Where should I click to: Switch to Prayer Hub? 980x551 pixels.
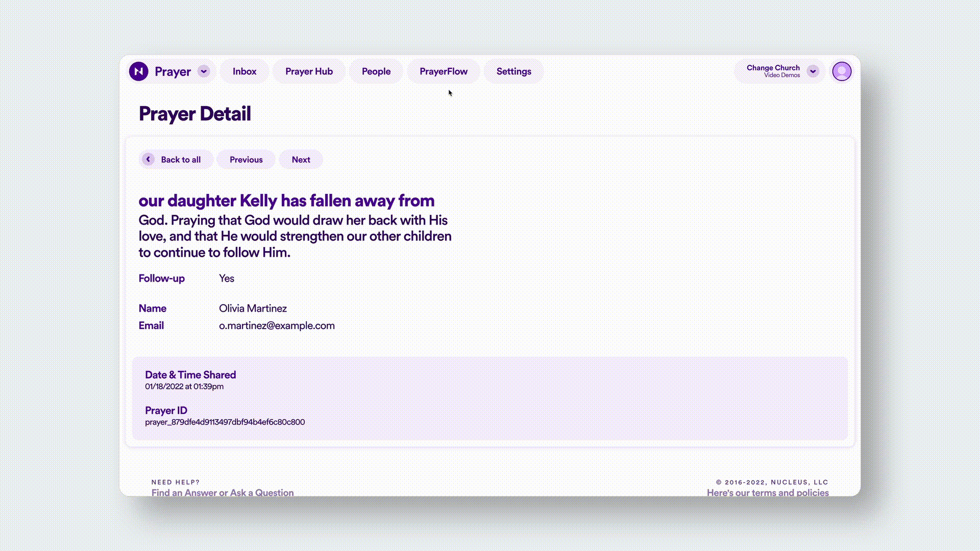click(x=309, y=71)
